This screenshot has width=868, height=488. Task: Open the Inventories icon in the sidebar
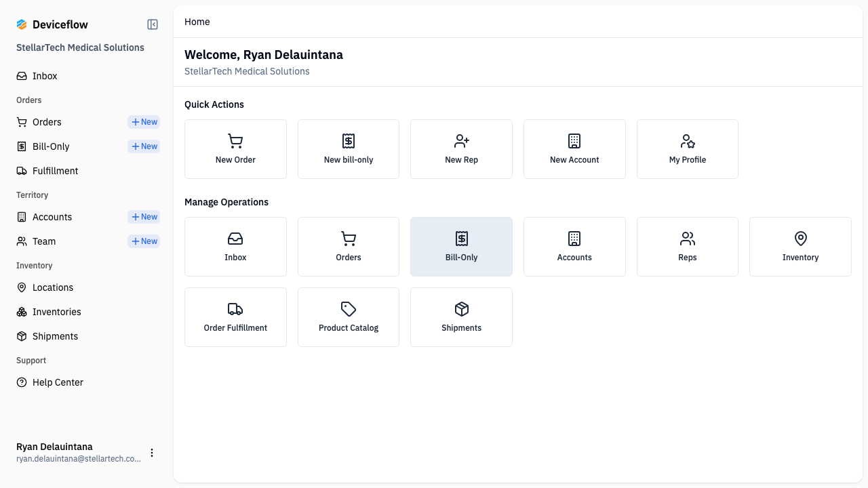21,312
